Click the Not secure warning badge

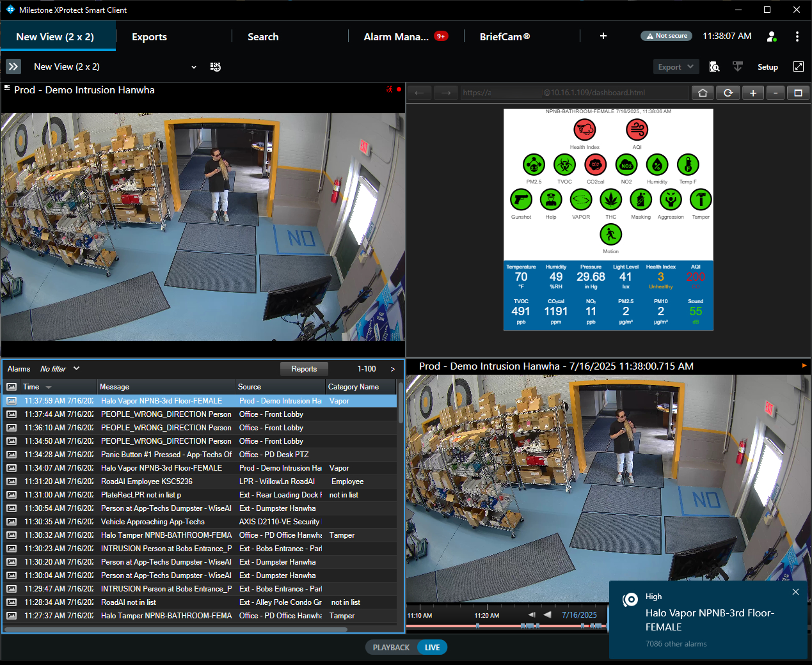pyautogui.click(x=666, y=36)
